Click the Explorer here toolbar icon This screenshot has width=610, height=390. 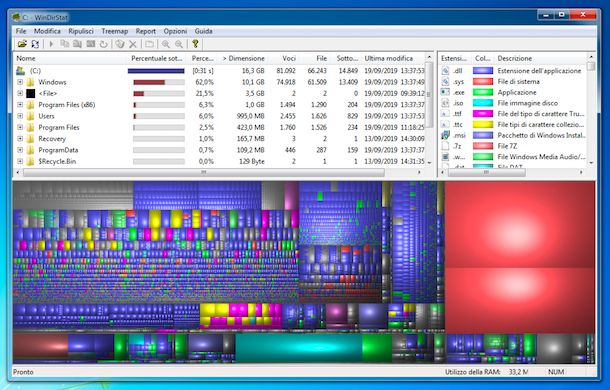click(77, 44)
